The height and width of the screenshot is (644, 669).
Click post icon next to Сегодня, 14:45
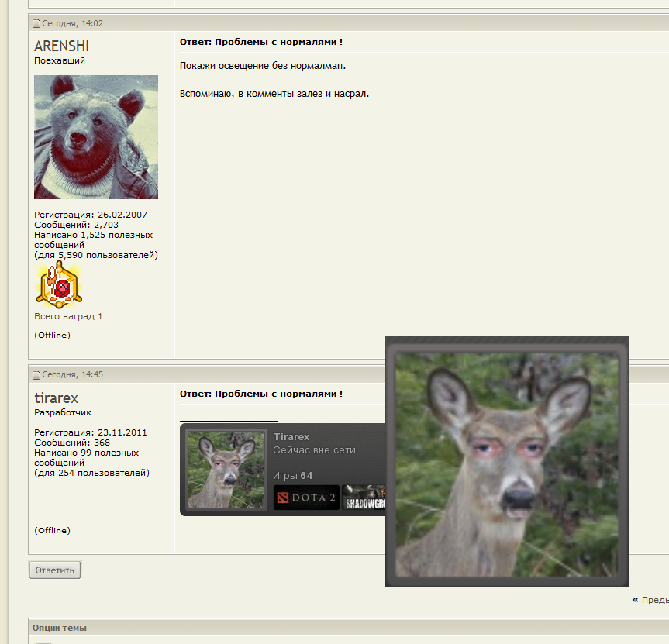[x=36, y=375]
